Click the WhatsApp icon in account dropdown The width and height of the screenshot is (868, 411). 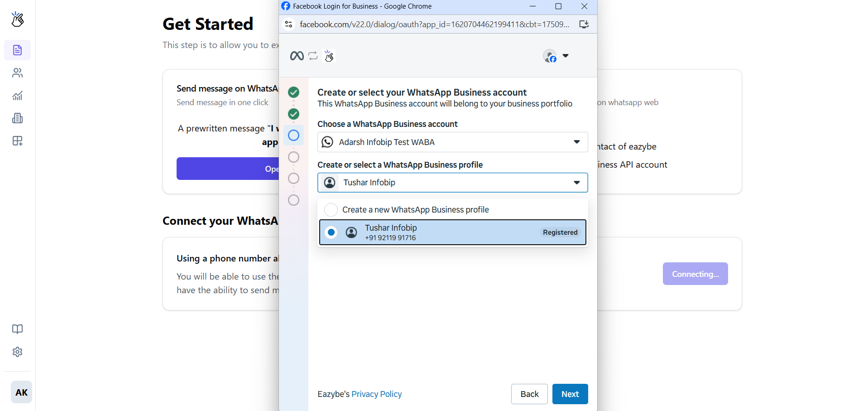click(327, 142)
